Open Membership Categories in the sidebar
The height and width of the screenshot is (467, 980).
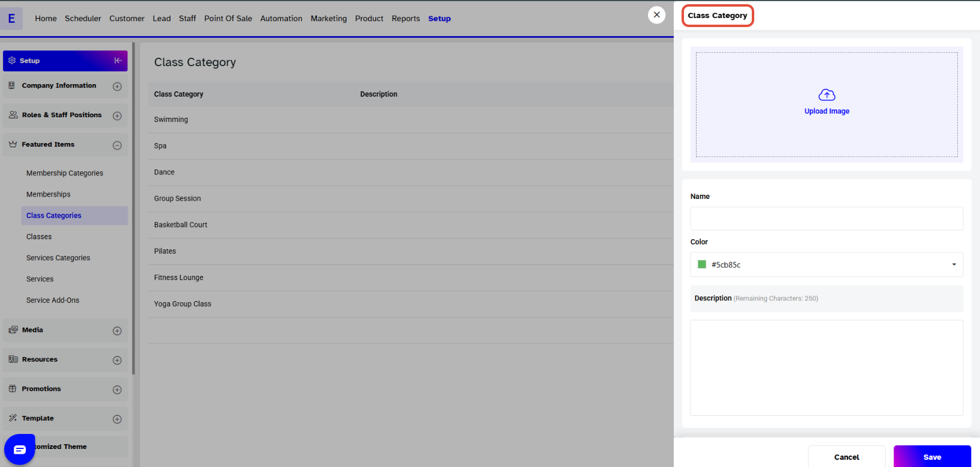(x=65, y=173)
